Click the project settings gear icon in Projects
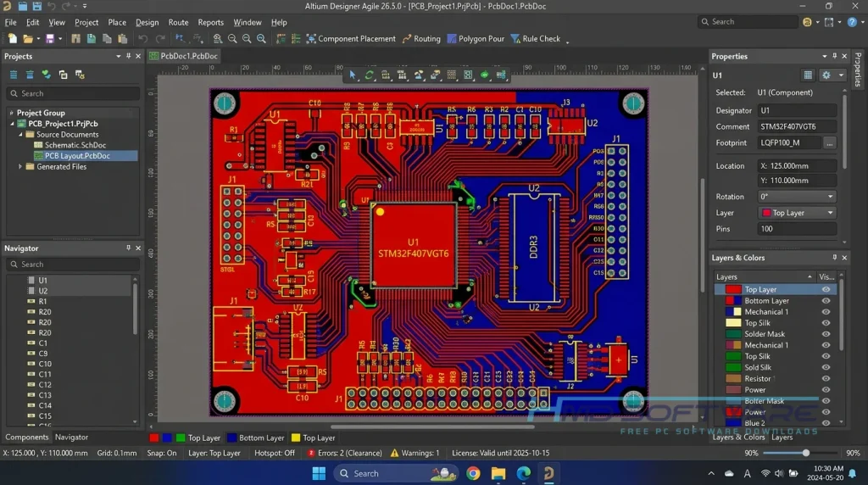Screen dimensions: 868x485 [80, 75]
